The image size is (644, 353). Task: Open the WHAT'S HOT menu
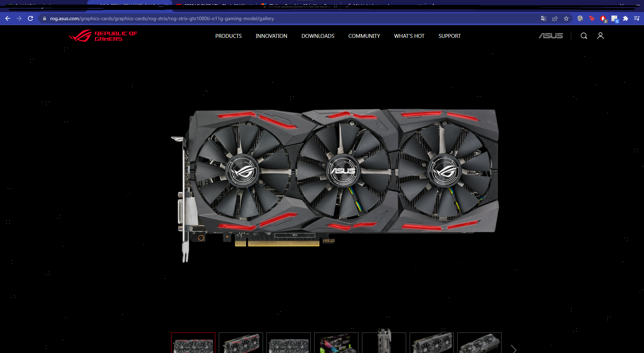point(409,36)
